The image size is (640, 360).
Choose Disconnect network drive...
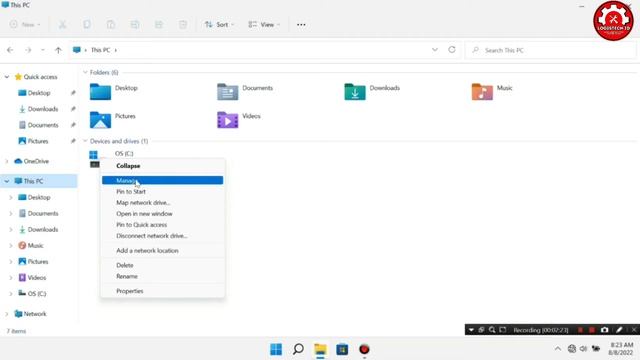click(162, 236)
